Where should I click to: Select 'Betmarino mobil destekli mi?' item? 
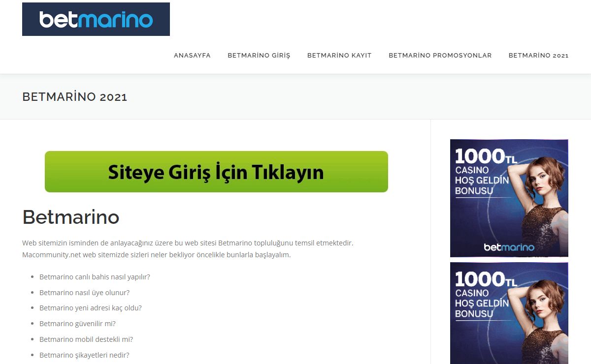86,339
